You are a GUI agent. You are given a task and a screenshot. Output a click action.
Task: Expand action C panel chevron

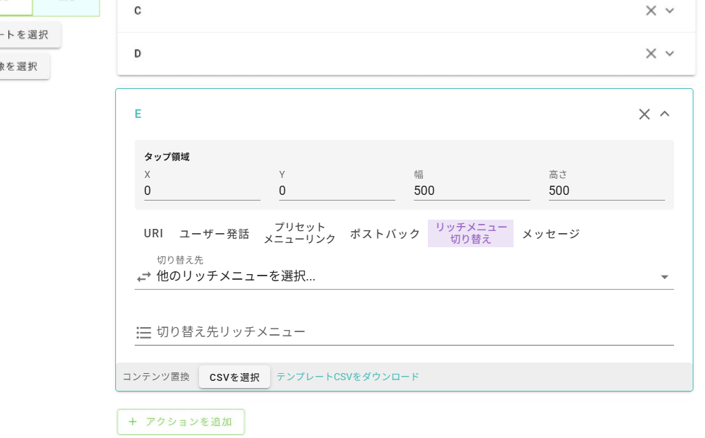tap(670, 11)
